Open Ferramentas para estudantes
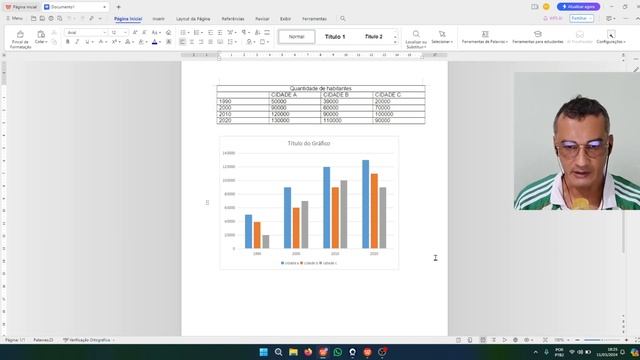640x360 pixels. 538,37
